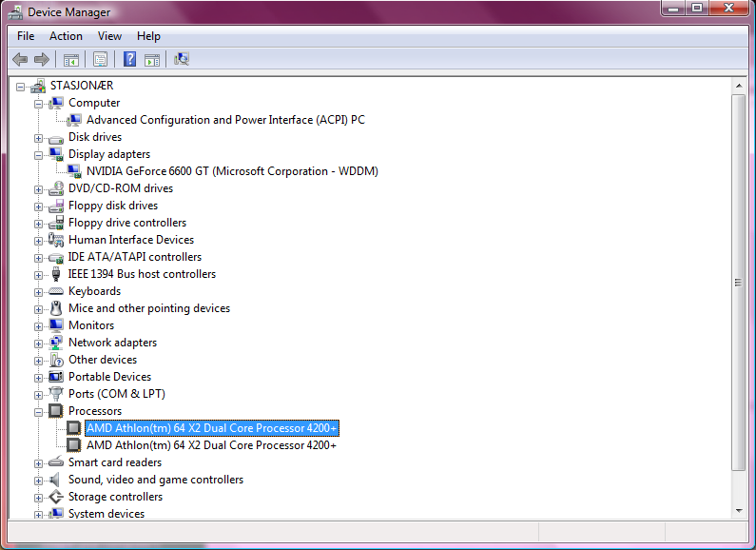
Task: Select Advanced Configuration and Power Interface (ACPI) PC
Action: (225, 120)
